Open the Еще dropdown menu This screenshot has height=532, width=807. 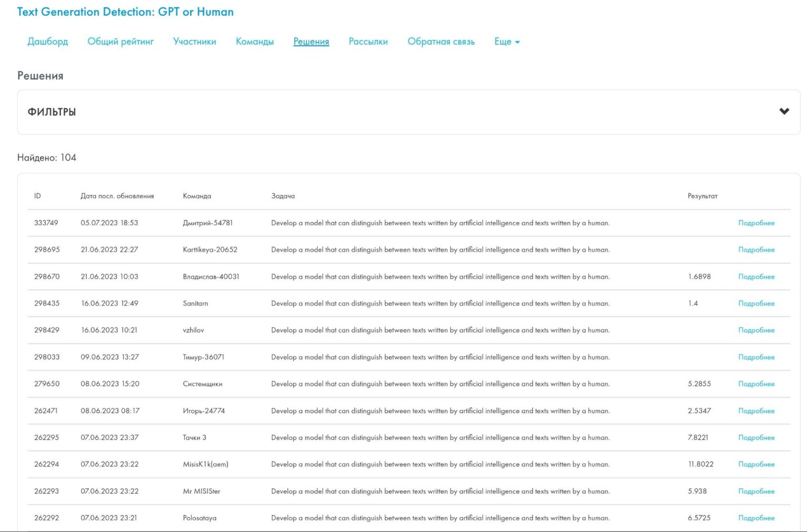(506, 41)
